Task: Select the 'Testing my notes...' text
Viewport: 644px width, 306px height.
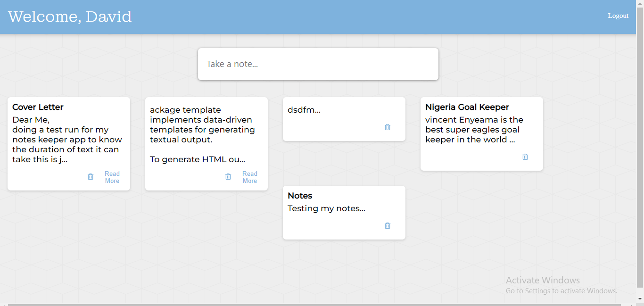Action: [x=326, y=209]
